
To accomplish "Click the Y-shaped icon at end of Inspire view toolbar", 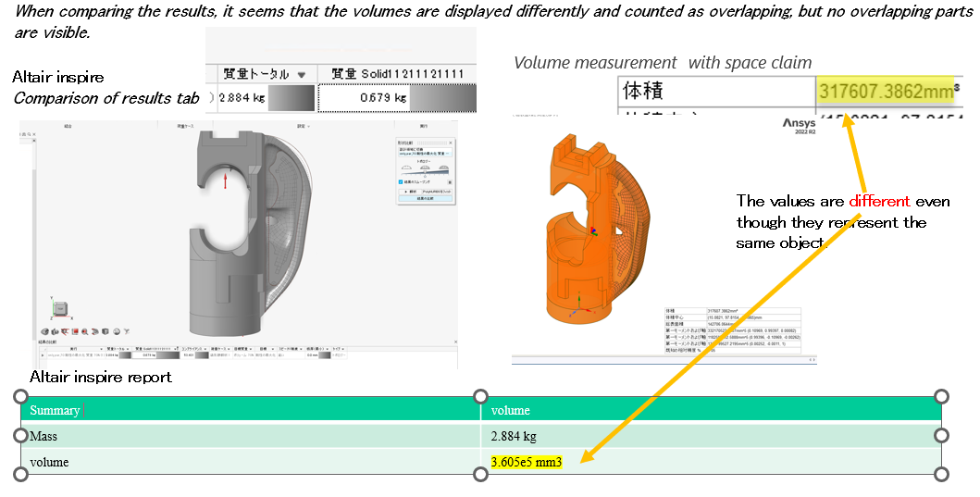I will click(127, 331).
